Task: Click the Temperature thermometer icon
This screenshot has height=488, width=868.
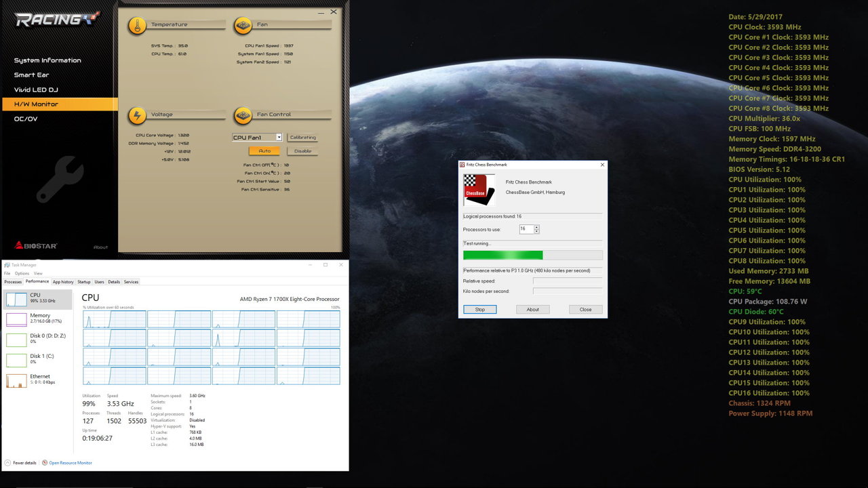Action: pos(138,26)
